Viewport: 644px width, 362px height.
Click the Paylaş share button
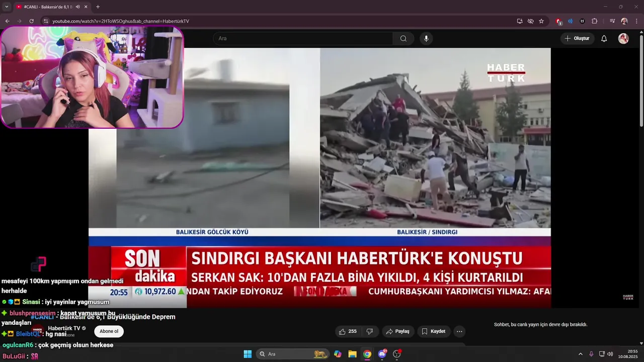click(x=397, y=331)
